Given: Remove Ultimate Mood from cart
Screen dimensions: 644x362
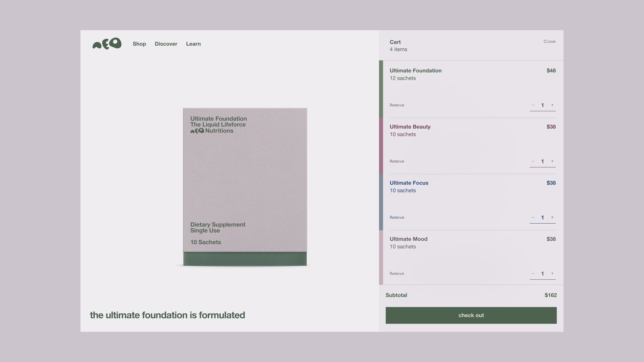Looking at the screenshot, I should [397, 274].
